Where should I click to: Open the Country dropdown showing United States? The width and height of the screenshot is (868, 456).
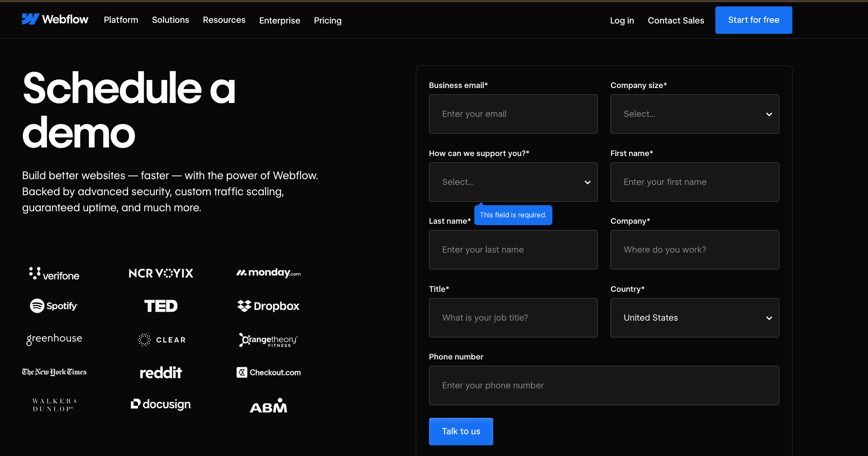[x=694, y=317]
